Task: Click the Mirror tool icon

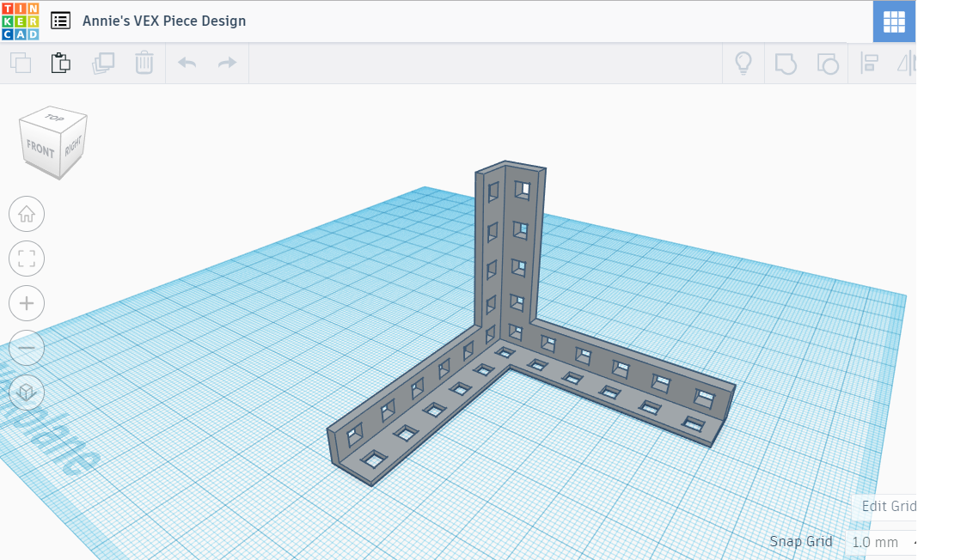Action: click(x=907, y=63)
